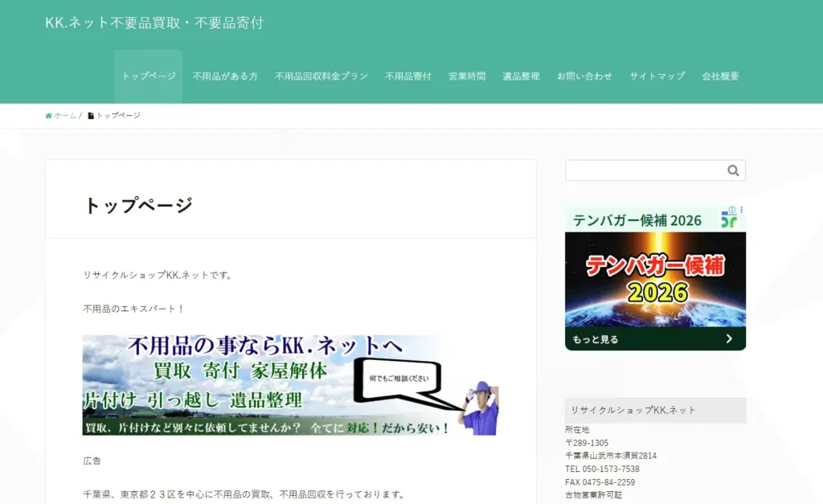Go to 会社概要 in the header
823x504 pixels.
tap(720, 76)
